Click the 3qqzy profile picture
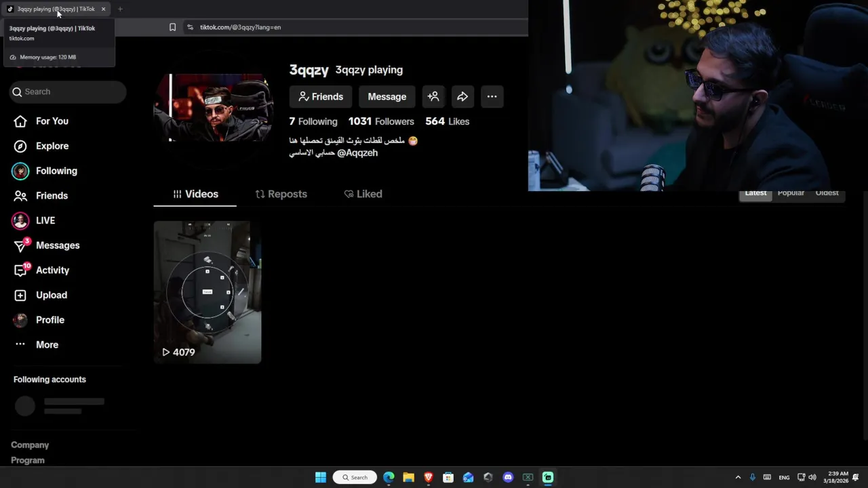This screenshot has width=868, height=488. [213, 108]
